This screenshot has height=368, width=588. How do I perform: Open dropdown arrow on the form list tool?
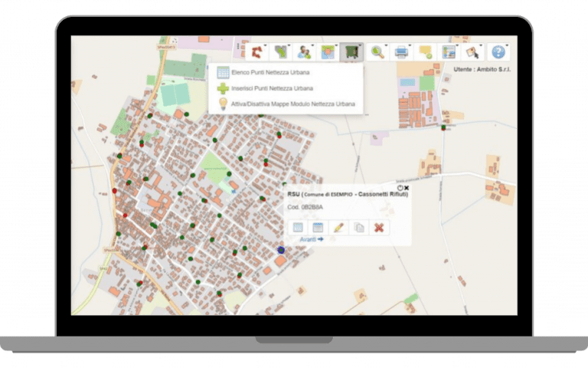click(457, 45)
